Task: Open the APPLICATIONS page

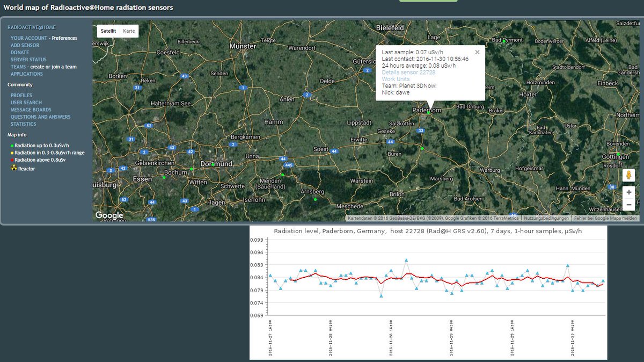Action: coord(27,74)
